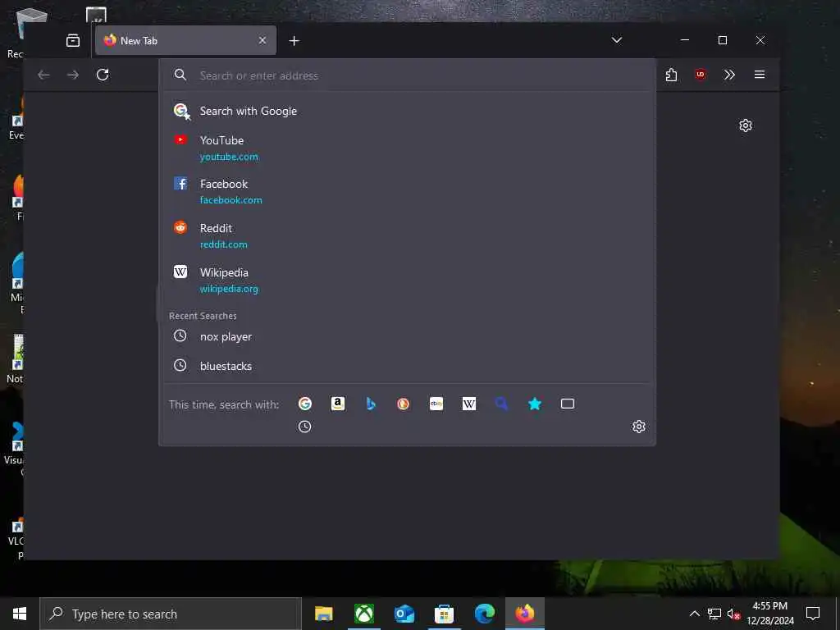Click the Reddit favicon in suggestions
The height and width of the screenshot is (630, 840).
tap(180, 228)
